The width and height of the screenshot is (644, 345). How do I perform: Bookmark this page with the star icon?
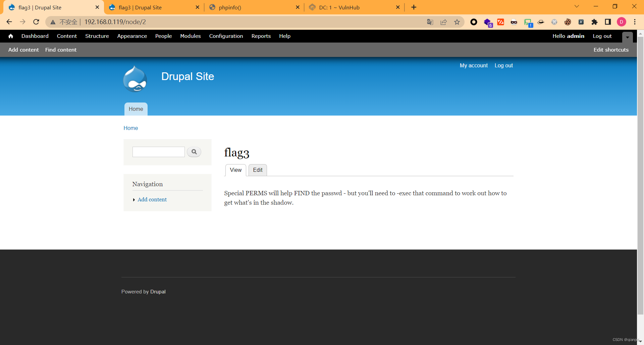(x=457, y=22)
